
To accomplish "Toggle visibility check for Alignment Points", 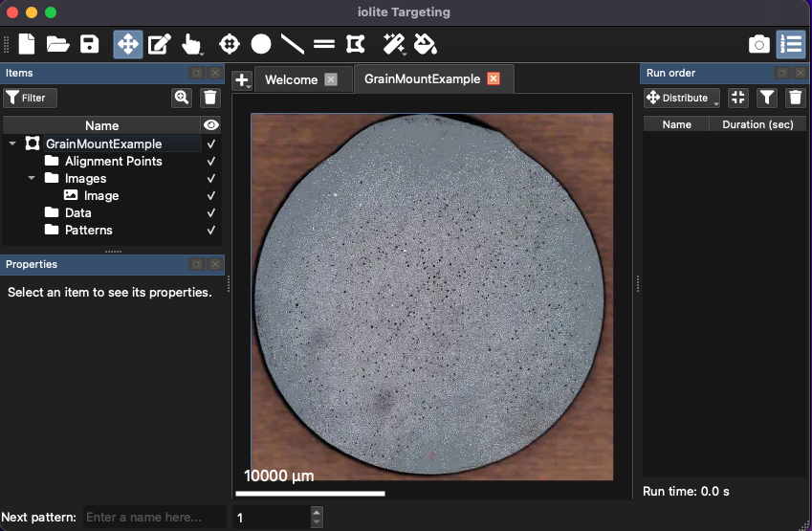I will point(210,161).
